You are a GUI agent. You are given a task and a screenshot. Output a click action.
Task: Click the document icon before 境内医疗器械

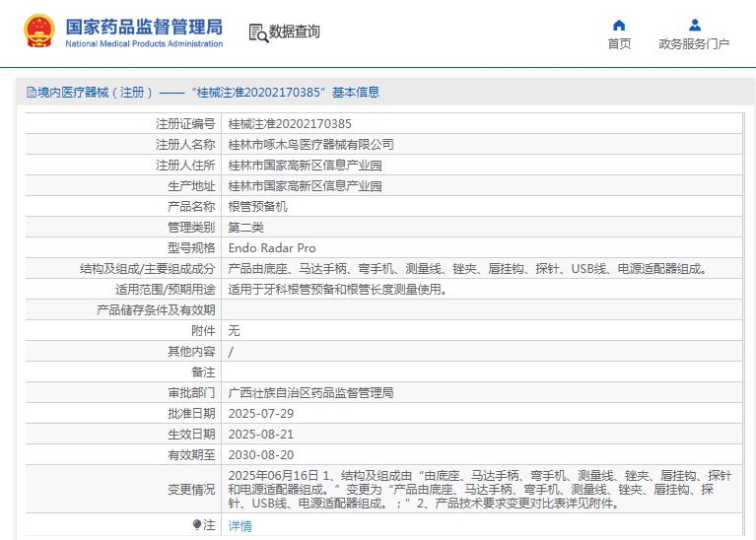[32, 92]
